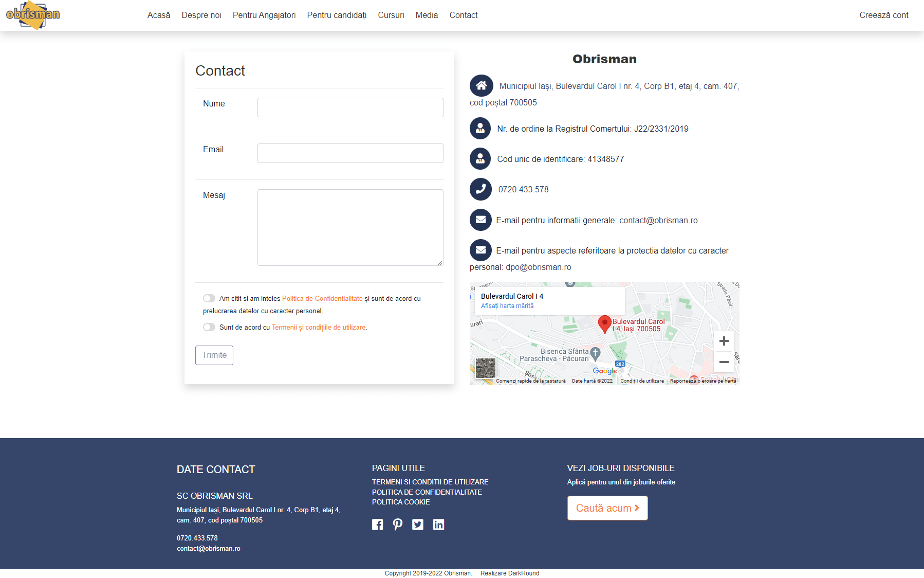Open Politica de Confidentialitate link in form
The height and width of the screenshot is (578, 924).
tap(322, 298)
